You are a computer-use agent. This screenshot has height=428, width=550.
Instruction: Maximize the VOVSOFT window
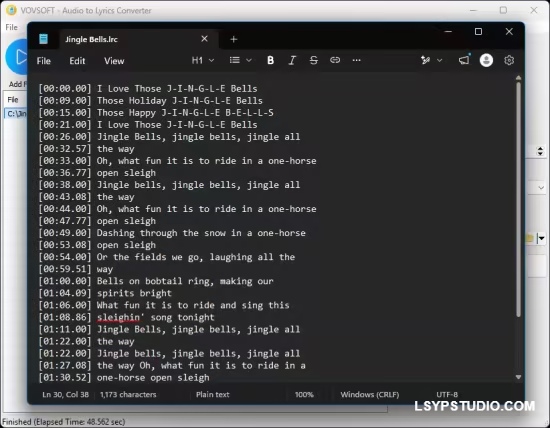click(503, 10)
